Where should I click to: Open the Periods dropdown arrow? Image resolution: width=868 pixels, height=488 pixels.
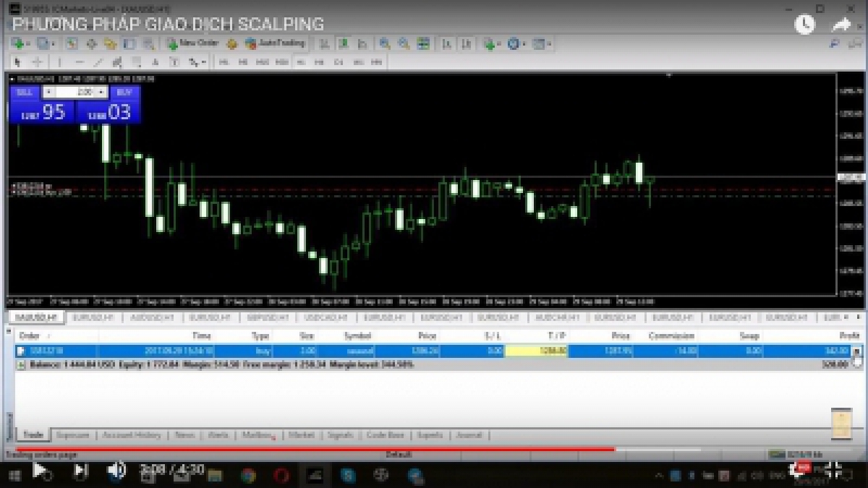click(524, 44)
